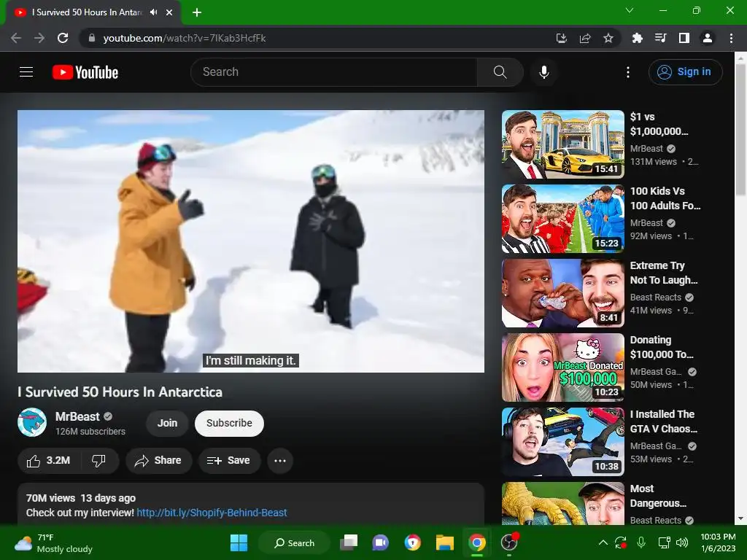747x560 pixels.
Task: Click the YouTube search input field
Action: 333,72
